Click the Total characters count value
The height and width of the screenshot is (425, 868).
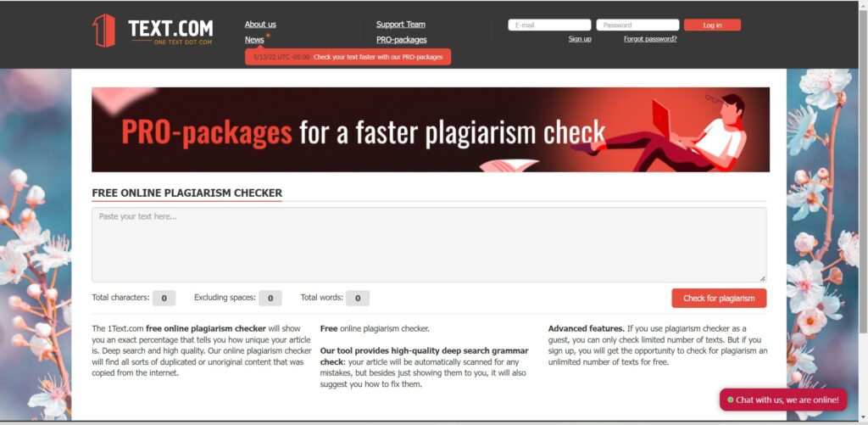pyautogui.click(x=164, y=298)
